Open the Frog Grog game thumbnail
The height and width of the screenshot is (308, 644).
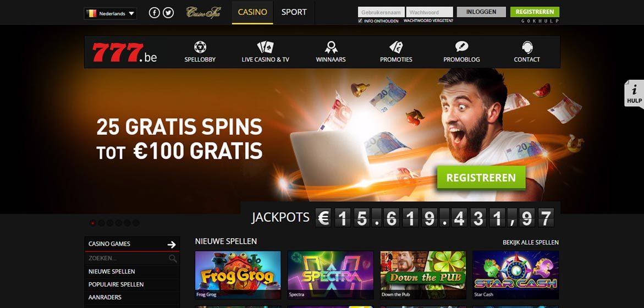tap(238, 275)
